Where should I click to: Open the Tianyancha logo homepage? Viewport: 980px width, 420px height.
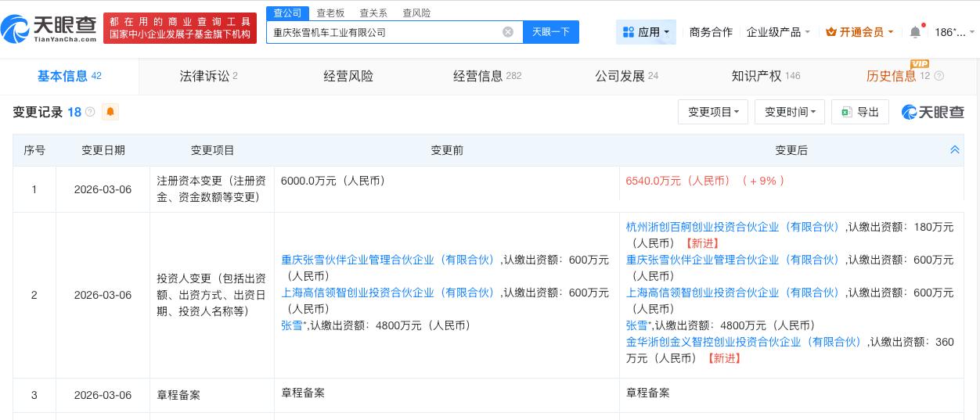49,29
